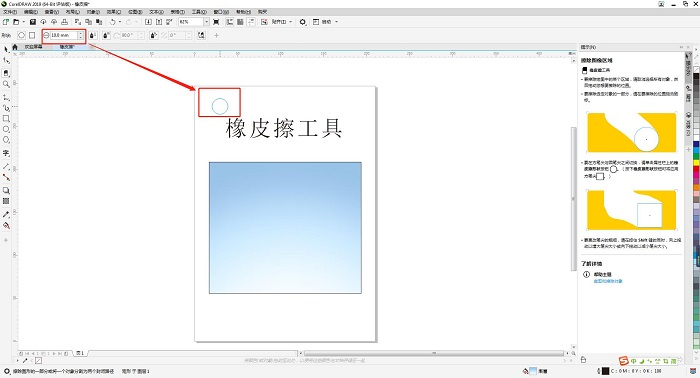Choose square eraser nib shape

tap(32, 35)
